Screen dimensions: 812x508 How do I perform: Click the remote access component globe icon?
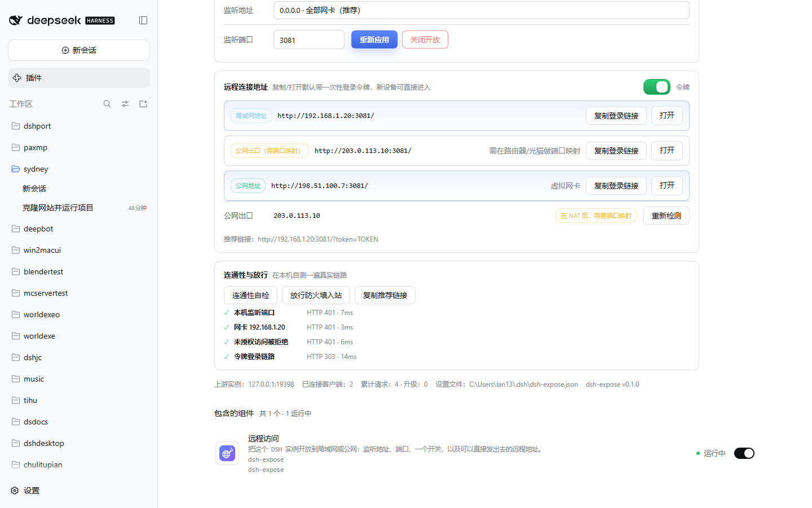click(x=227, y=453)
